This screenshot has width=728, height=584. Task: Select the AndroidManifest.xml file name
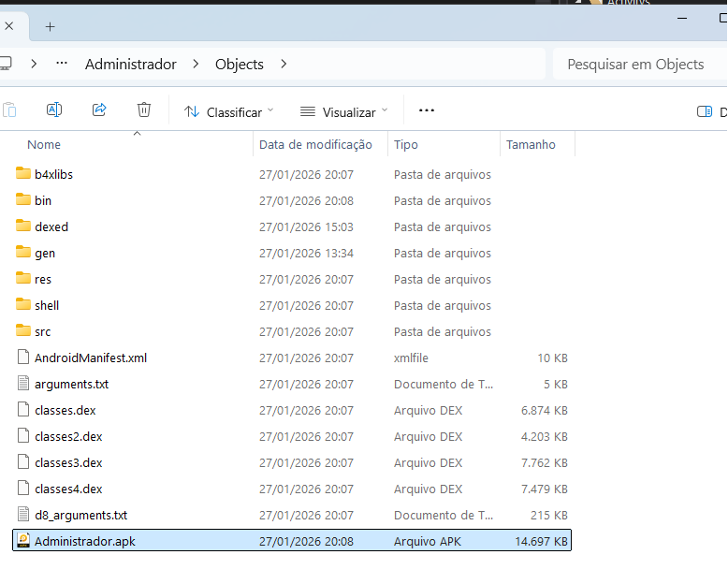coord(91,358)
